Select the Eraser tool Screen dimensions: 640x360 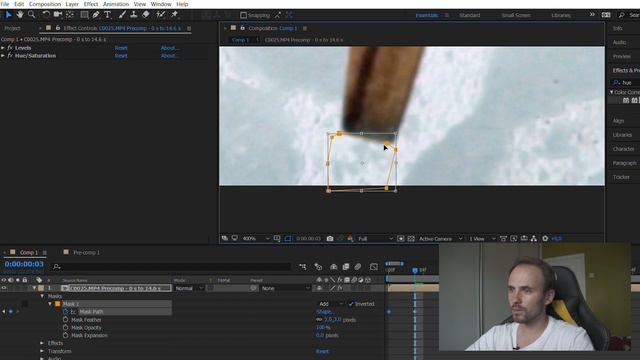146,15
